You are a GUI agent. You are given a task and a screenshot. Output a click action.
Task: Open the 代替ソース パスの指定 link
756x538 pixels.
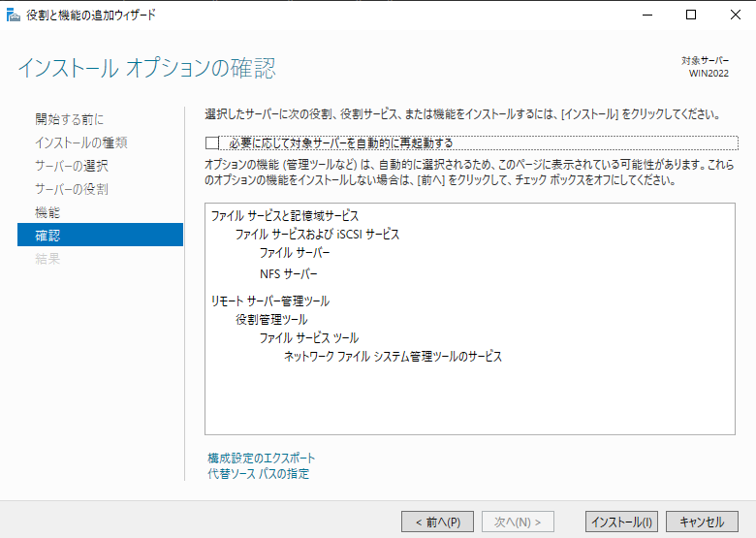[258, 474]
